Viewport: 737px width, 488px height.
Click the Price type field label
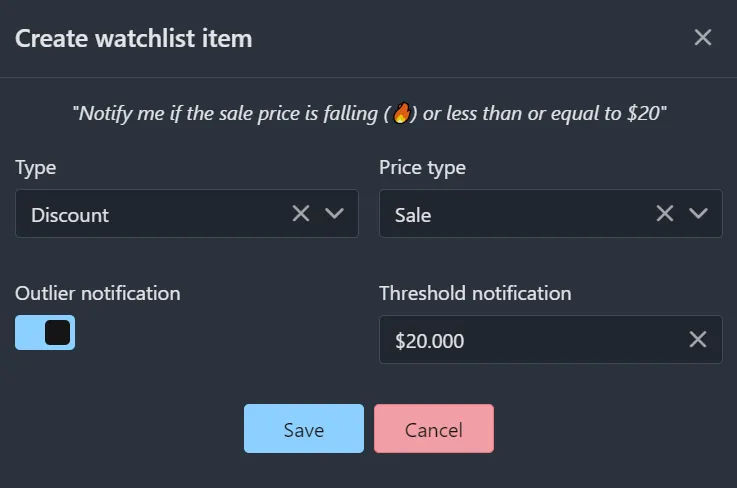tap(423, 168)
